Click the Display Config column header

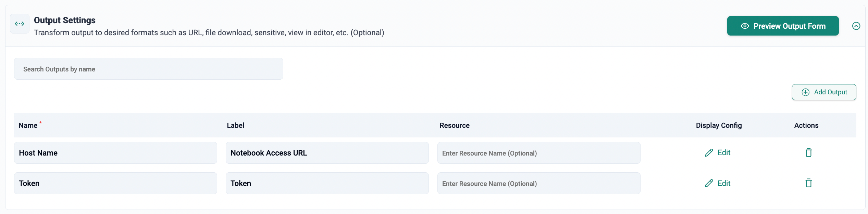click(718, 125)
